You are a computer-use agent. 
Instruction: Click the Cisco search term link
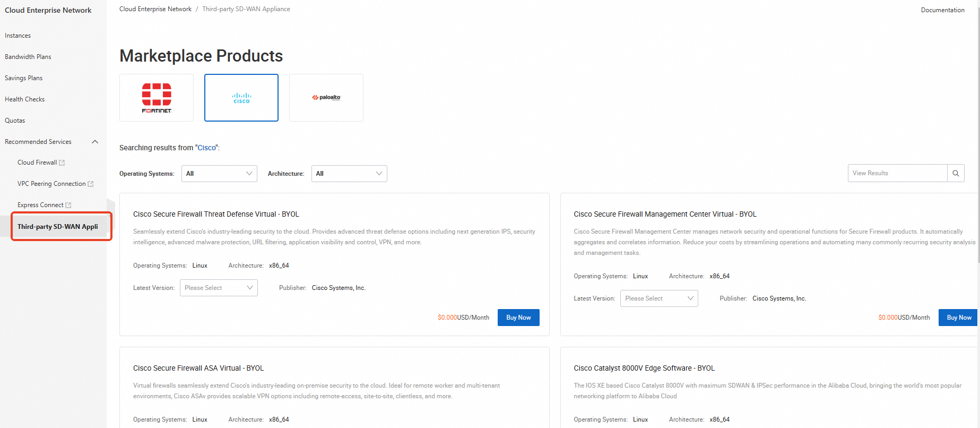coord(207,148)
